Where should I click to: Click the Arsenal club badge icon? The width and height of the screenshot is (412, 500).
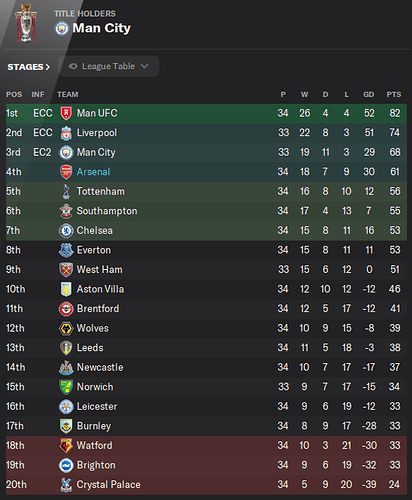tap(66, 172)
